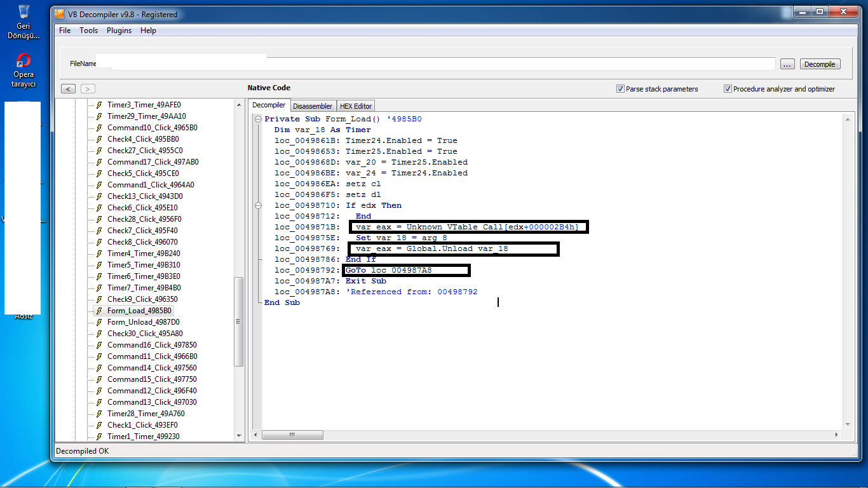The height and width of the screenshot is (488, 868).
Task: Click the lightning icon beside Timer29_Timer_49AA10
Action: pyautogui.click(x=99, y=116)
